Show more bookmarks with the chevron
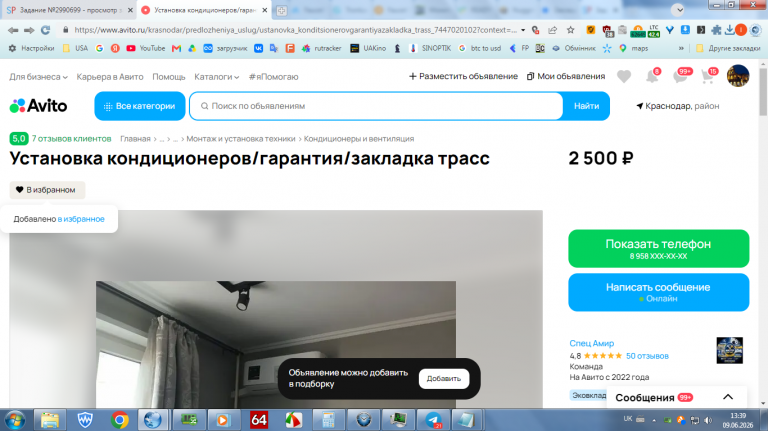768x431 pixels. coord(681,48)
